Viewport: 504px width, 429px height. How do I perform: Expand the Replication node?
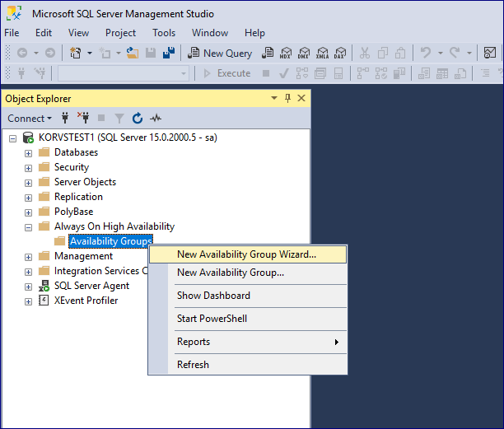[28, 198]
